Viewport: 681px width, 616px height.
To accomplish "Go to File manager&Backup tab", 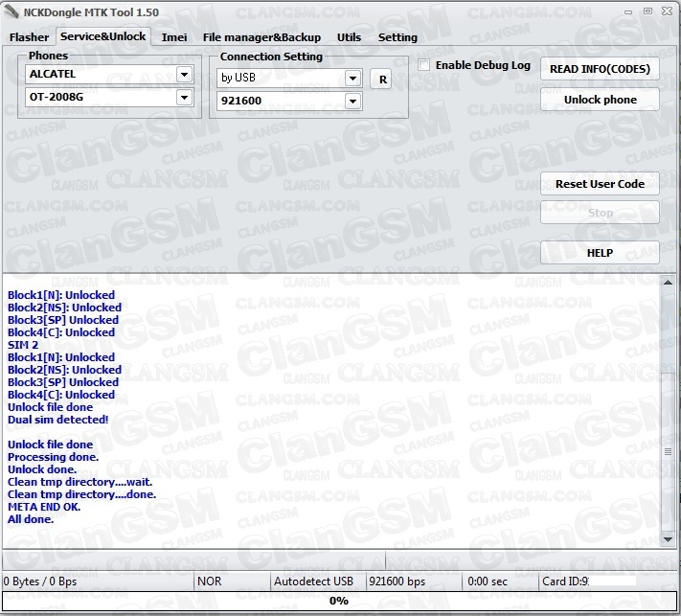I will (261, 37).
